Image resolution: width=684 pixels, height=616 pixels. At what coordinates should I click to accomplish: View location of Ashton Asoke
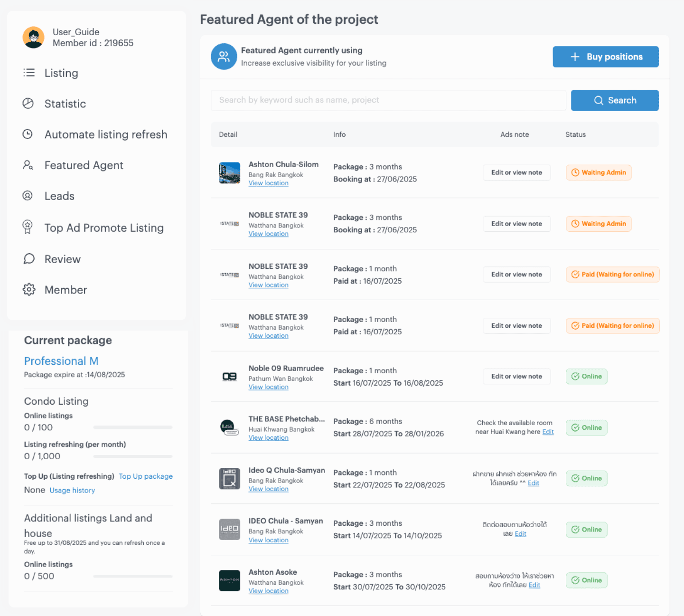pos(268,591)
